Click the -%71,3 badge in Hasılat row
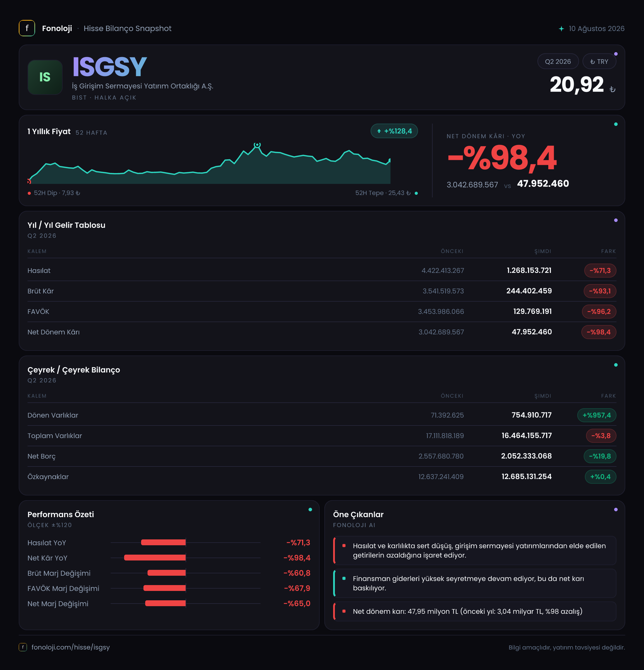This screenshot has width=644, height=670. (600, 270)
